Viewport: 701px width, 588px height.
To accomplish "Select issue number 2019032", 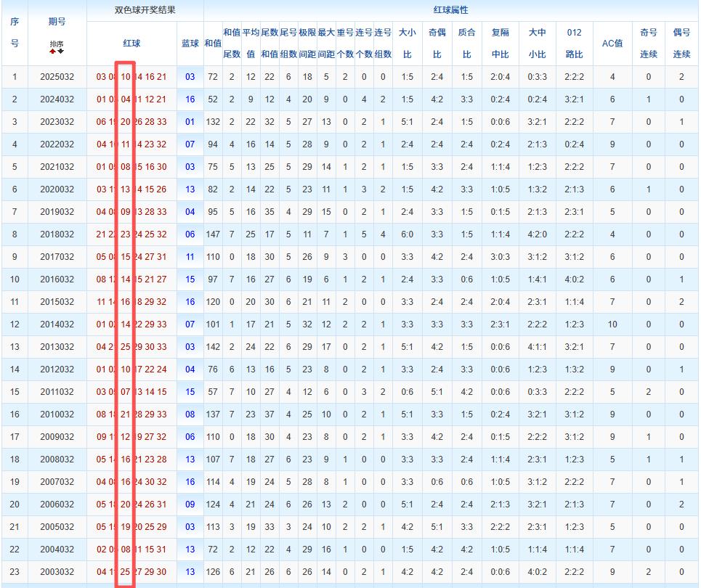I will pyautogui.click(x=57, y=212).
